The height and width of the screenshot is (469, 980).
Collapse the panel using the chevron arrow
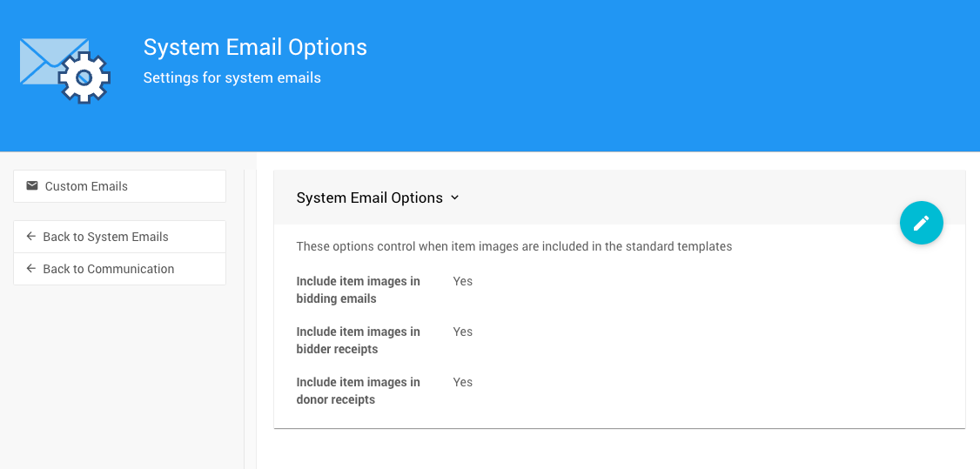click(454, 198)
